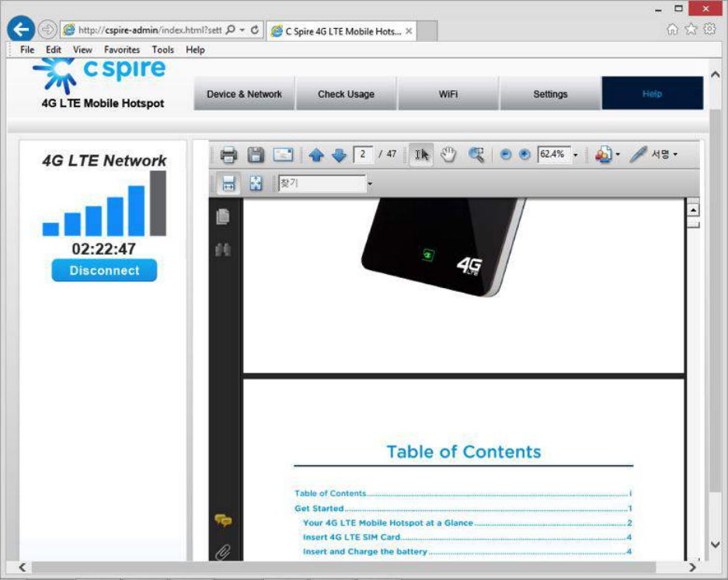Click the 62.4% zoom level field
Viewport: 728px width, 580px height.
click(553, 154)
